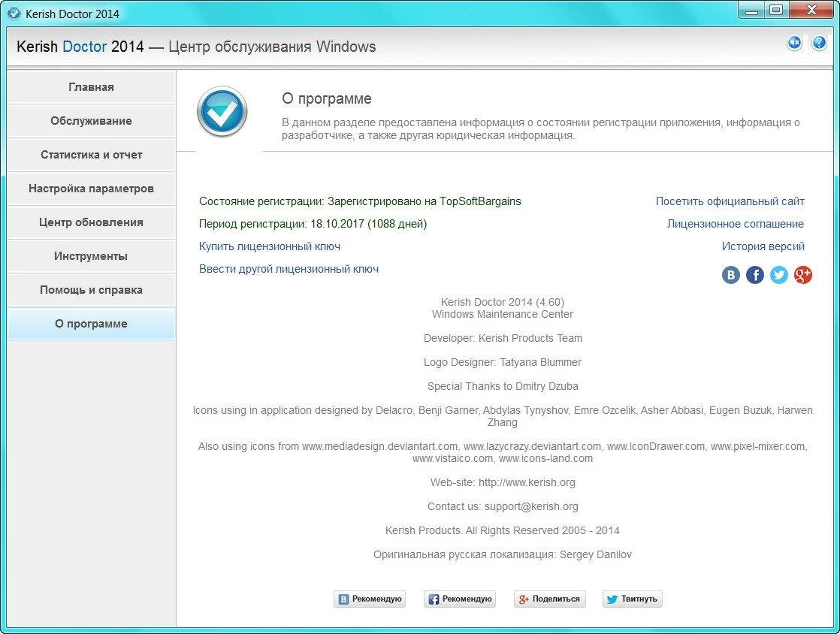Click Ввести другой лицензионный ключ link

point(289,269)
